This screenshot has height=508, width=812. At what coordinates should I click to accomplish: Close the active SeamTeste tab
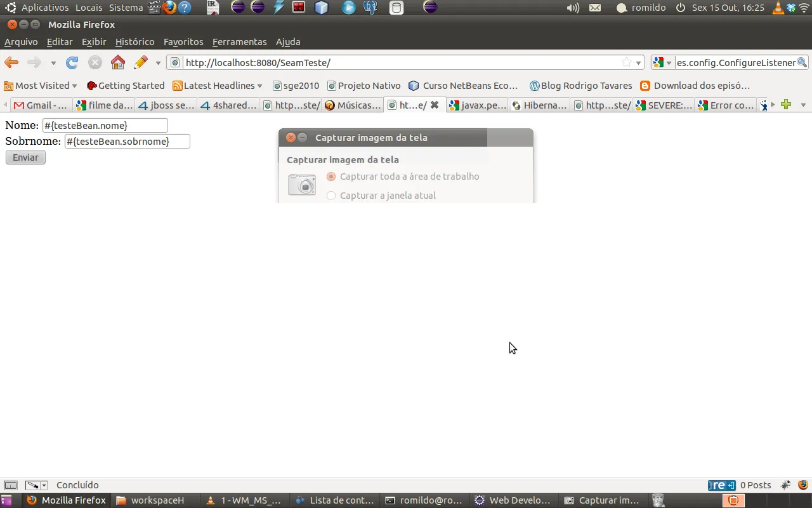click(435, 105)
